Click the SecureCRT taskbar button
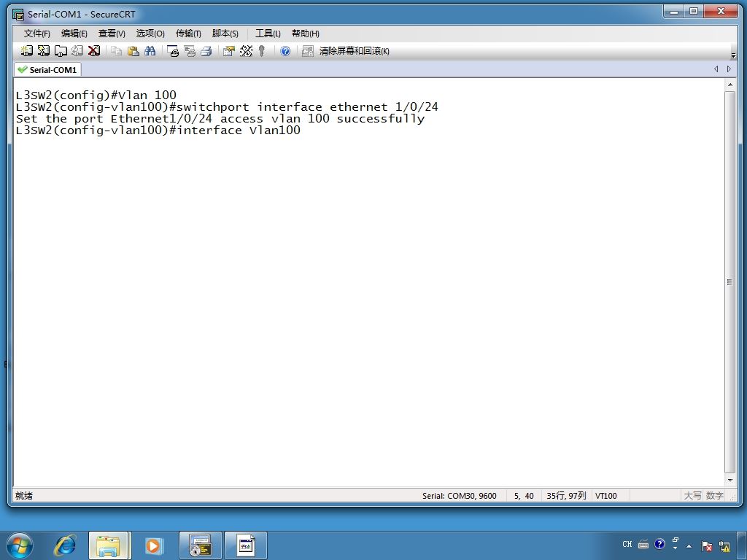The height and width of the screenshot is (560, 747). point(200,545)
